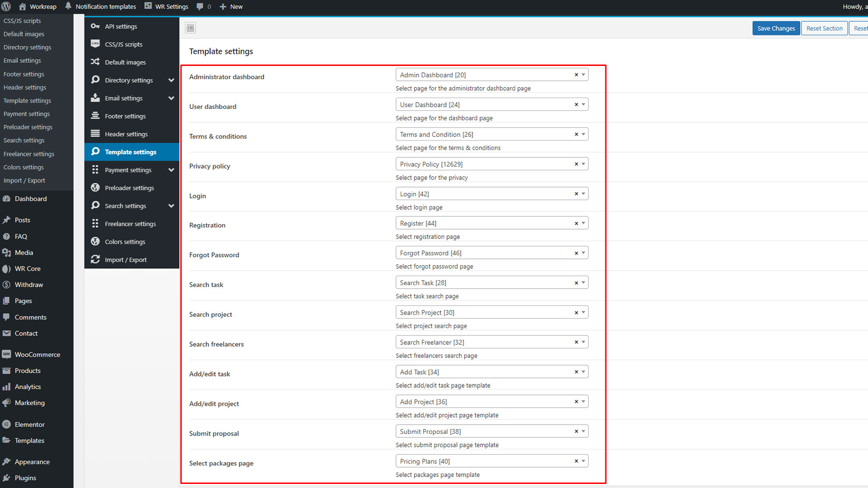Open the User Dashboard [24] dropdown
Screen dimensions: 868x488
click(584, 104)
